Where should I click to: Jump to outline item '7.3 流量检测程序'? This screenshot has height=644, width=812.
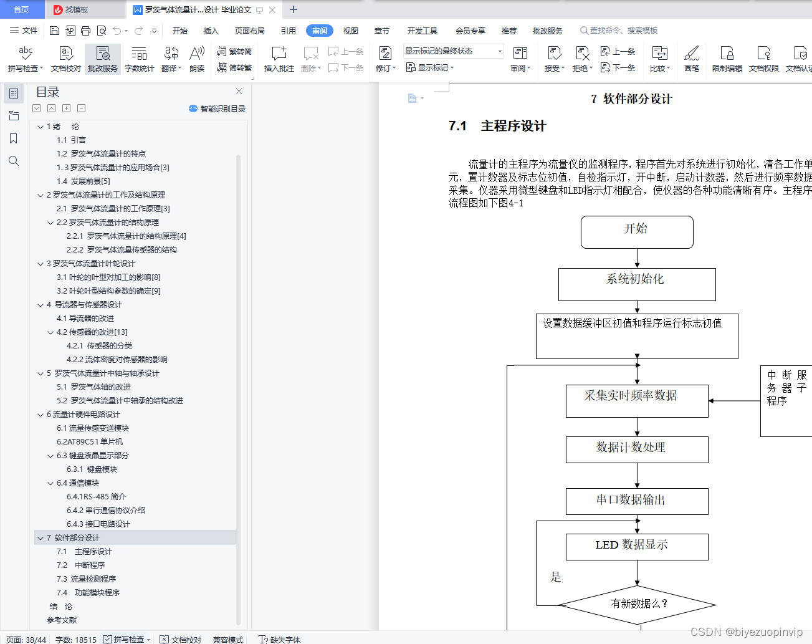(86, 579)
